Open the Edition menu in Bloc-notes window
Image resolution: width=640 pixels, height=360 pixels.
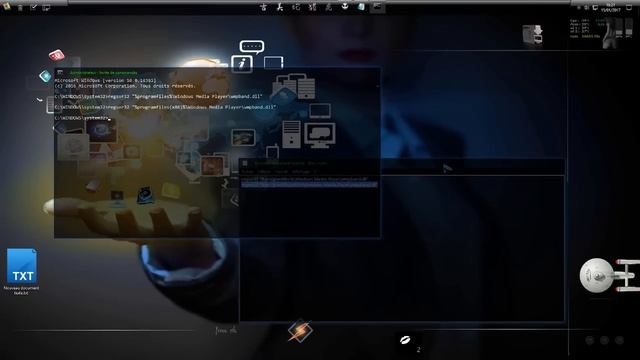(264, 172)
